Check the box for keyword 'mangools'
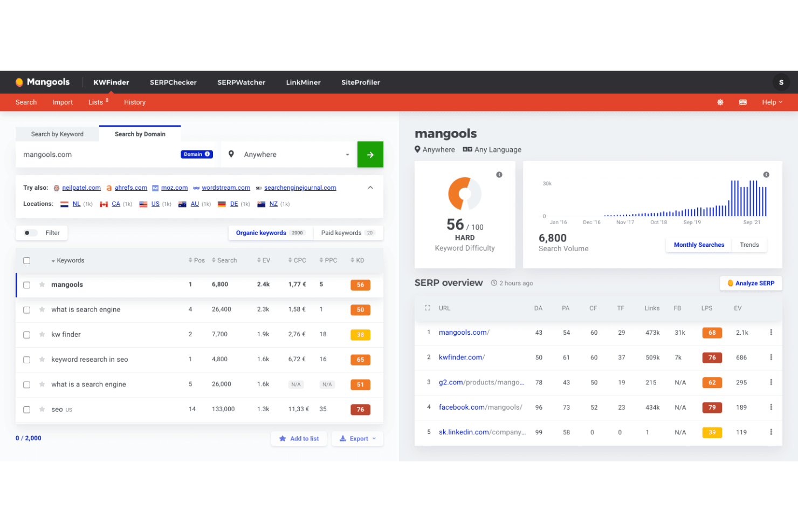Viewport: 798px width, 532px height. [x=27, y=285]
